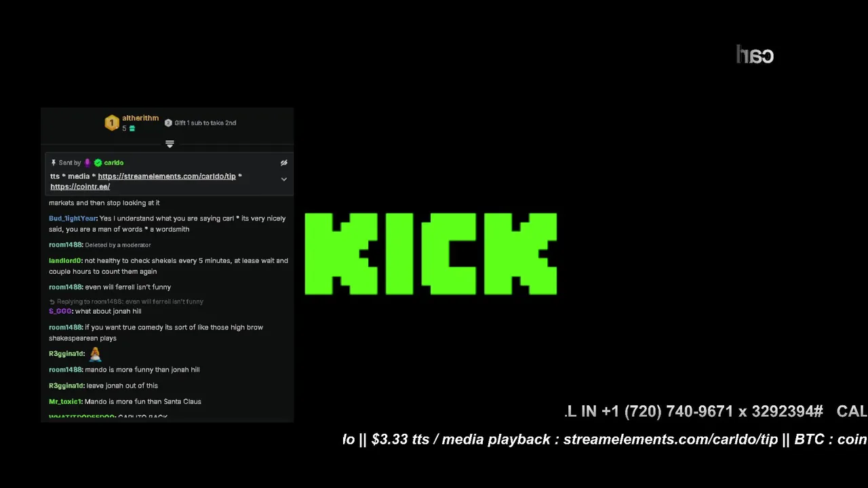The width and height of the screenshot is (868, 488).
Task: Expand the gift leaderboard with the down-arrow handle
Action: (x=170, y=144)
